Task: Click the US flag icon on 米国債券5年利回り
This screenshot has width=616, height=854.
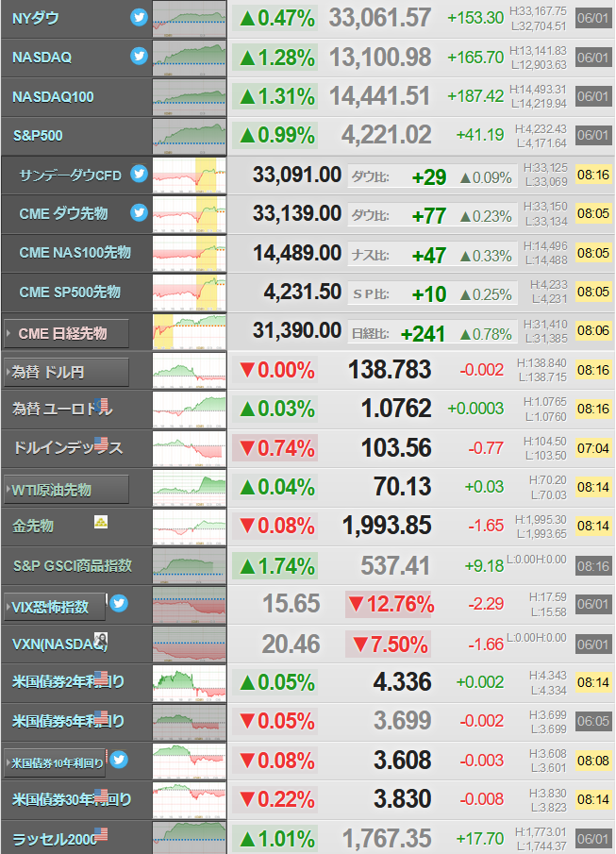Action: click(x=101, y=717)
